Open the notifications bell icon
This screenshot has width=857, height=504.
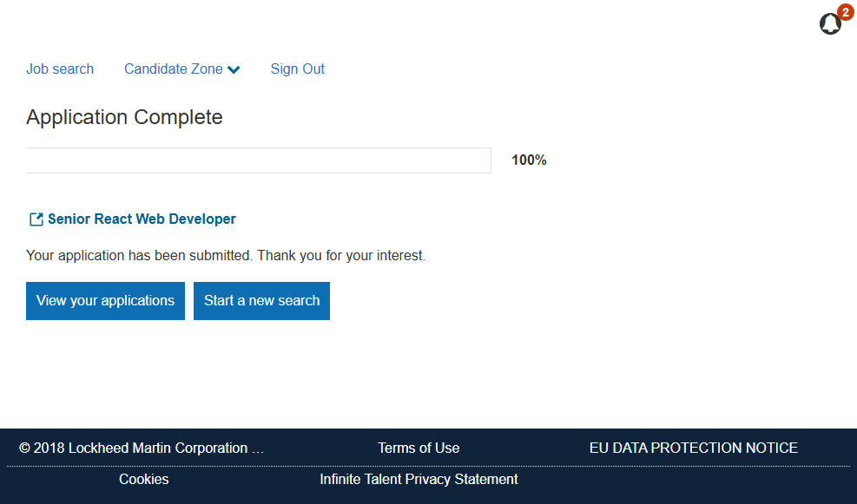pyautogui.click(x=829, y=25)
